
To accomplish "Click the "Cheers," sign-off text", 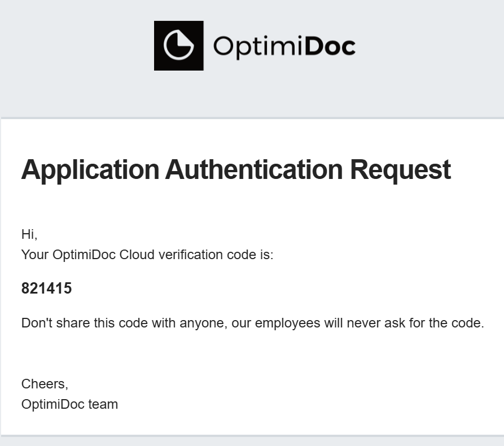I will coord(45,384).
